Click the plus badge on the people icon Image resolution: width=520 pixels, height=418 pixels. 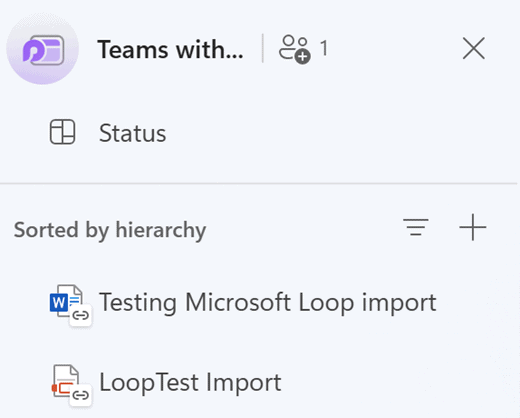pyautogui.click(x=303, y=56)
